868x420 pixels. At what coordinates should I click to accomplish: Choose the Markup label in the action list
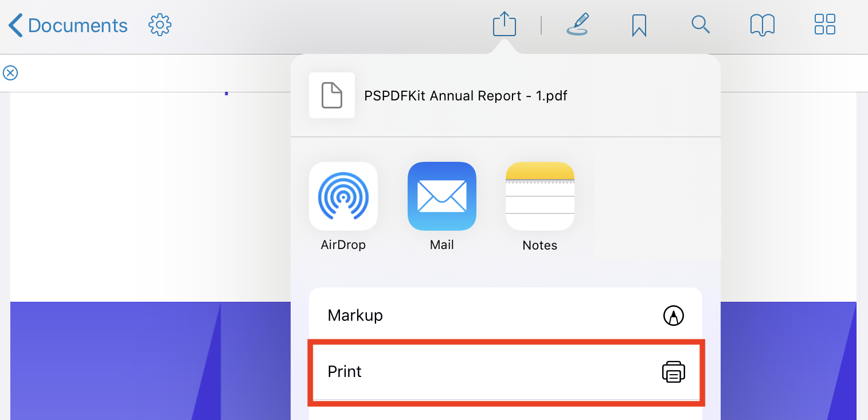point(355,315)
